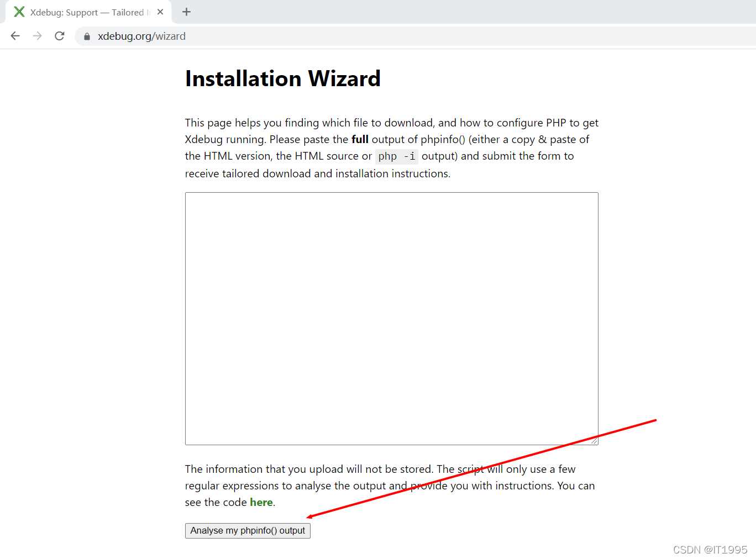Click the Installation Wizard heading
756x559 pixels.
click(x=283, y=78)
